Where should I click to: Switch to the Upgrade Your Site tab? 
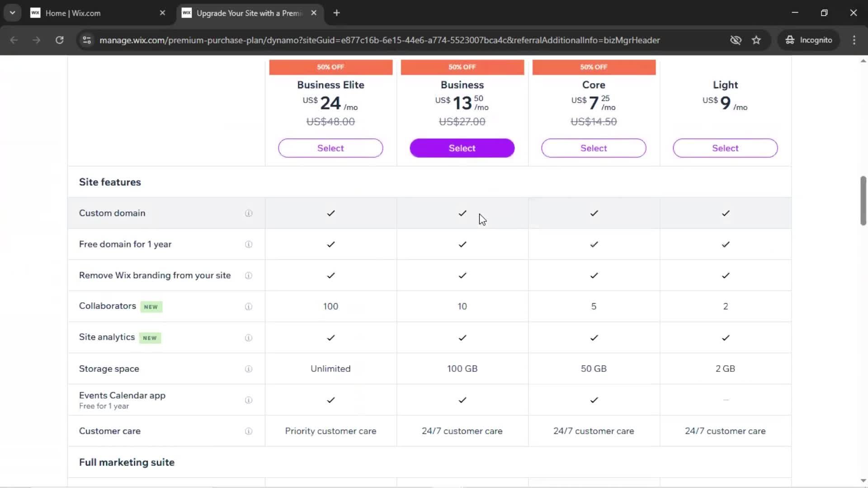coord(250,13)
